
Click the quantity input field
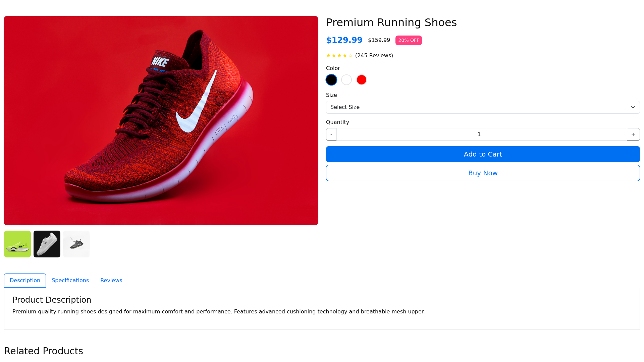coord(482,134)
